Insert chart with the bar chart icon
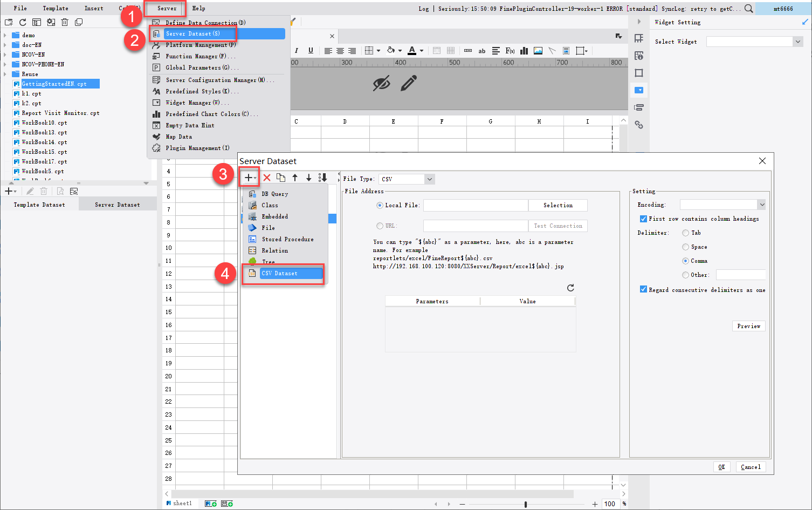 (x=524, y=51)
